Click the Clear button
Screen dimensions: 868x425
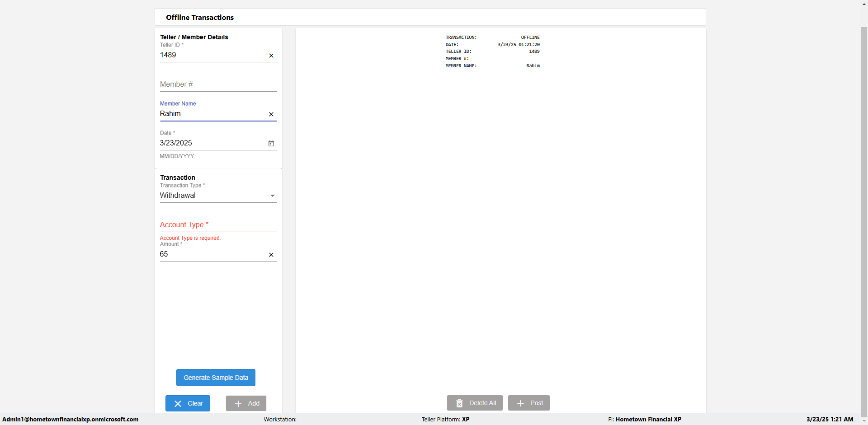click(188, 403)
